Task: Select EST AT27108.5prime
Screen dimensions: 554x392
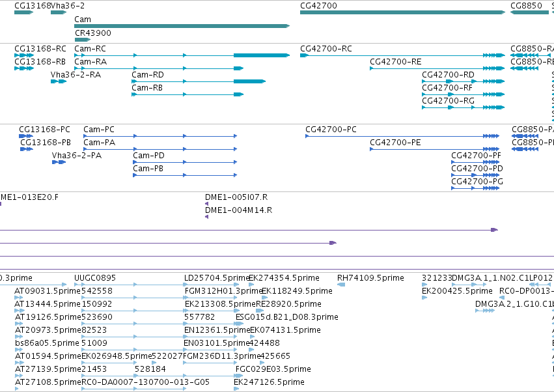Action: click(x=17, y=389)
